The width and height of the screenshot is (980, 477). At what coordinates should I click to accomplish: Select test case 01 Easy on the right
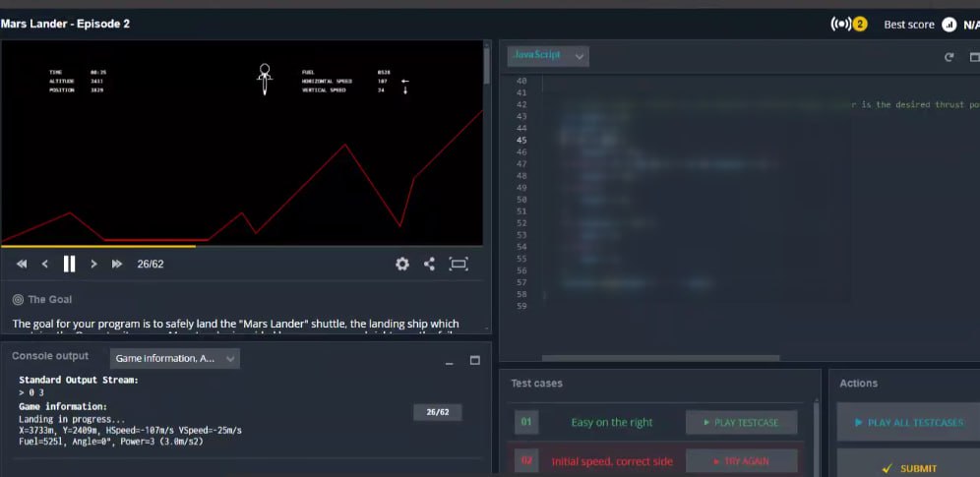(611, 423)
